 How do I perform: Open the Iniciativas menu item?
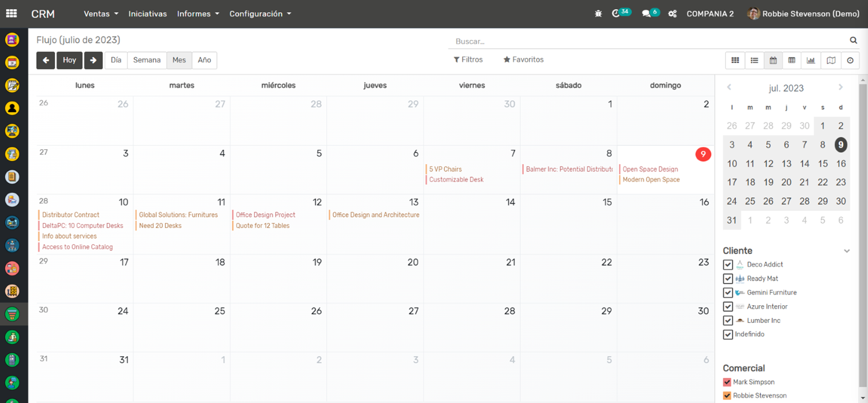(x=148, y=14)
